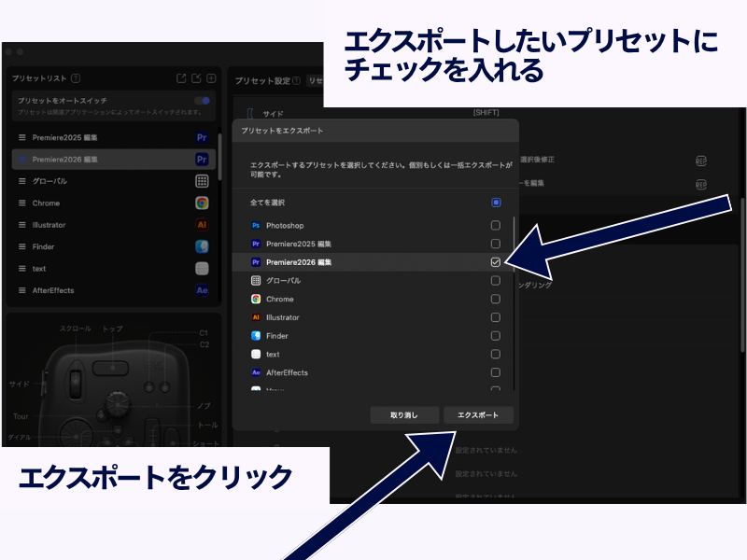Click the Import preset icon in the preset list header
This screenshot has width=747, height=560.
(196, 78)
